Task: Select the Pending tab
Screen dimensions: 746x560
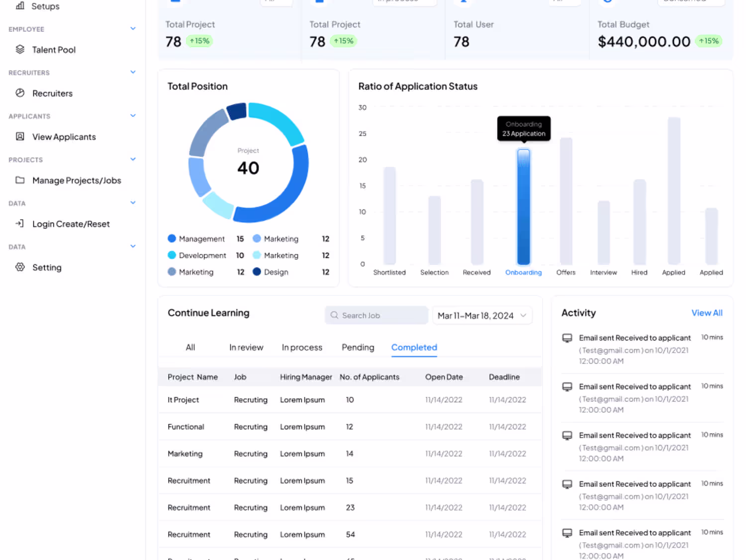Action: [x=358, y=347]
